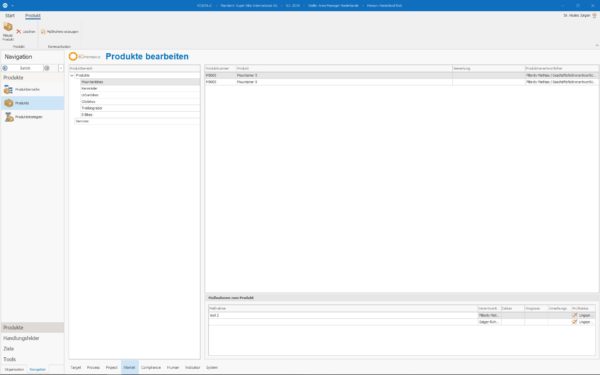
Task: Collapse the Produkte tree node
Action: (x=72, y=75)
